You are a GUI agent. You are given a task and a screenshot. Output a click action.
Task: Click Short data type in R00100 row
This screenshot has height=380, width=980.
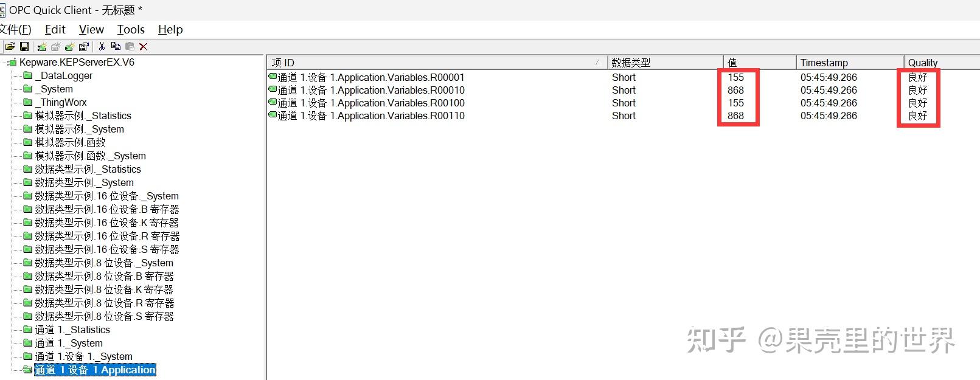point(624,103)
